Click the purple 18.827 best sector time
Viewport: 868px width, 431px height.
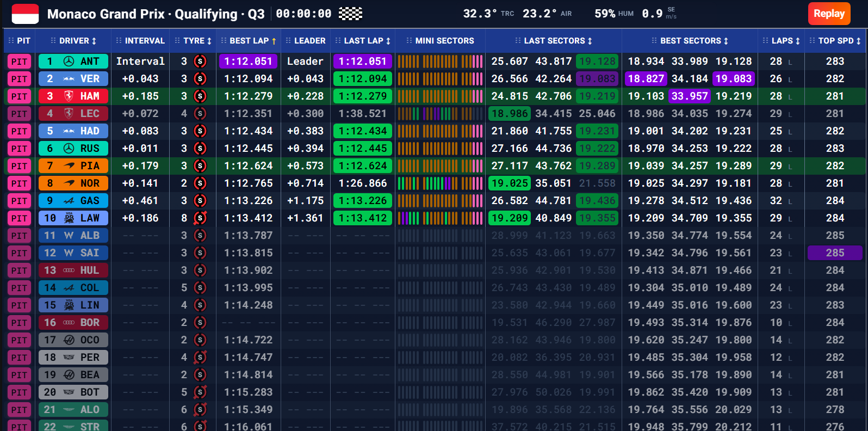646,79
